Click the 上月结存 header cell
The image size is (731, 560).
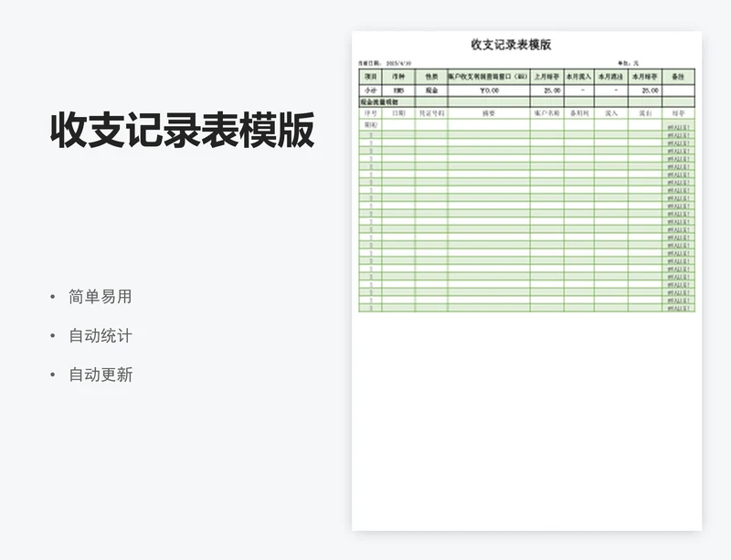(546, 77)
